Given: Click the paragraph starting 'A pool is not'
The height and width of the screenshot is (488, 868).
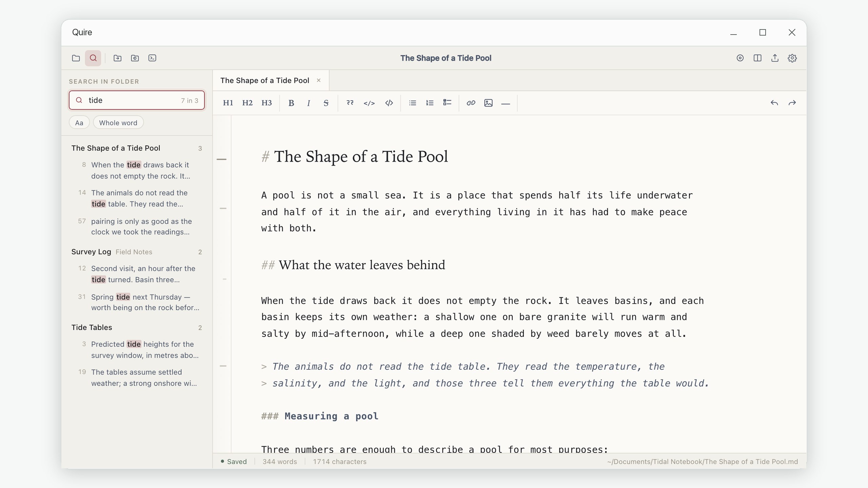Looking at the screenshot, I should (x=477, y=212).
